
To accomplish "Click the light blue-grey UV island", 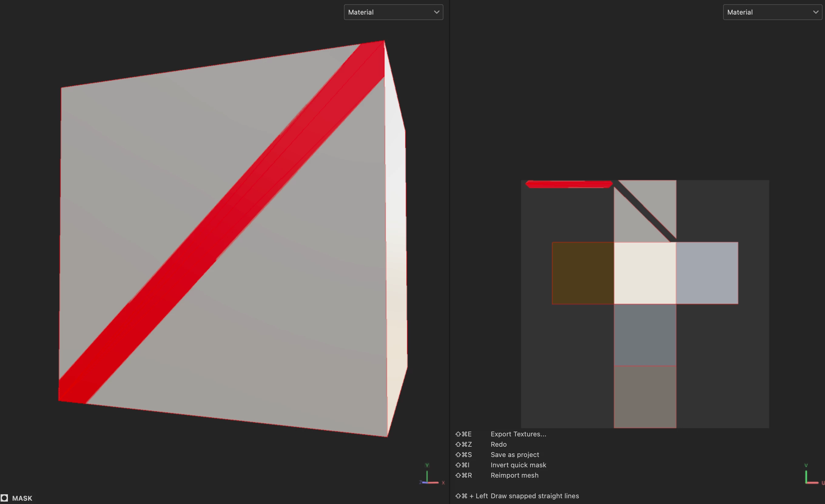I will coord(707,273).
